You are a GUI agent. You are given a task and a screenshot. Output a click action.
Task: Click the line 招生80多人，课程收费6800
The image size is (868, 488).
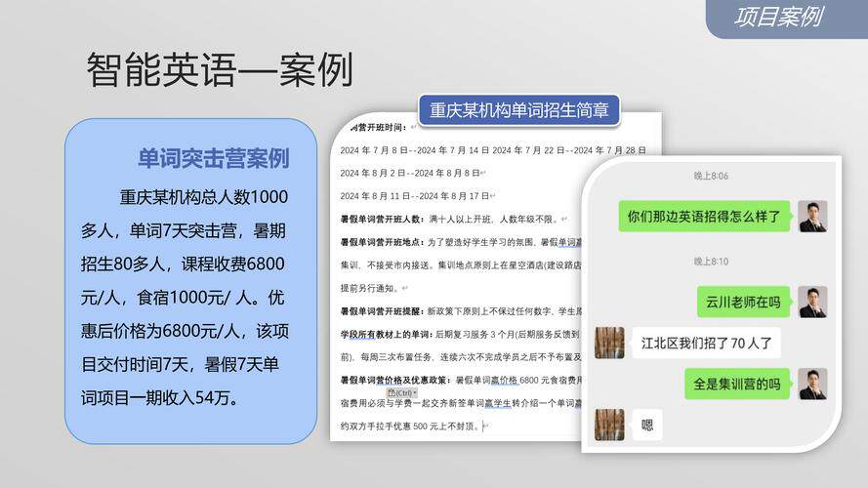pyautogui.click(x=183, y=264)
